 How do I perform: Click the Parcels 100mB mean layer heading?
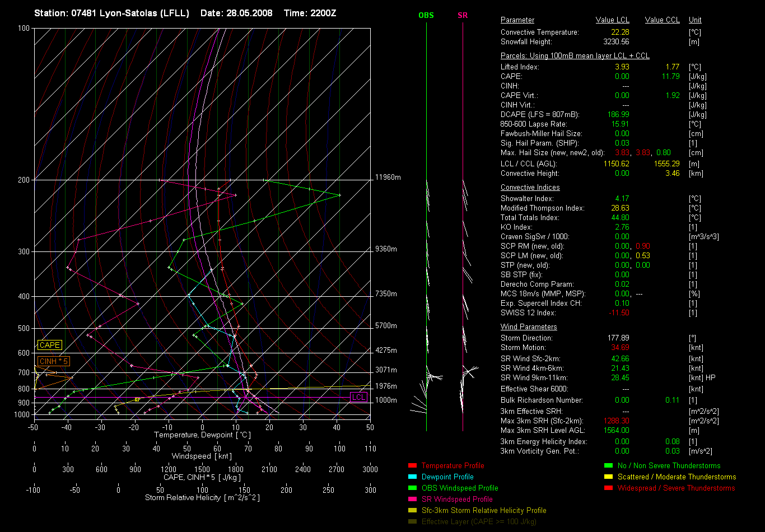pos(575,56)
